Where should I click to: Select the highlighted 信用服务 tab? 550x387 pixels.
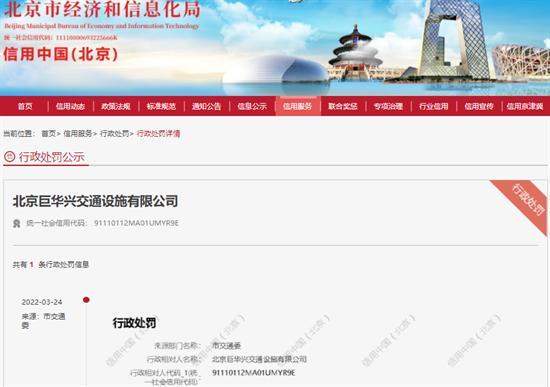297,106
